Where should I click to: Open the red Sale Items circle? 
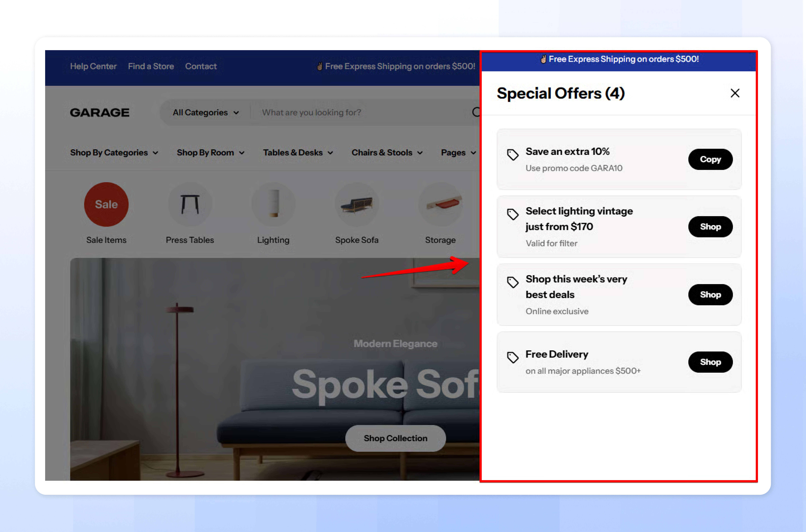[106, 204]
